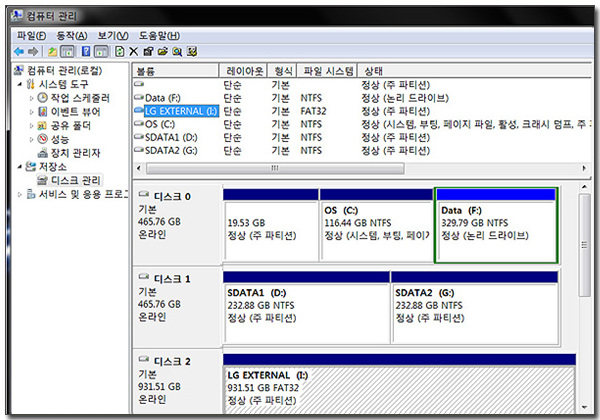
Task: Click vertical scrollbar up arrow in disk view
Action: [x=584, y=187]
